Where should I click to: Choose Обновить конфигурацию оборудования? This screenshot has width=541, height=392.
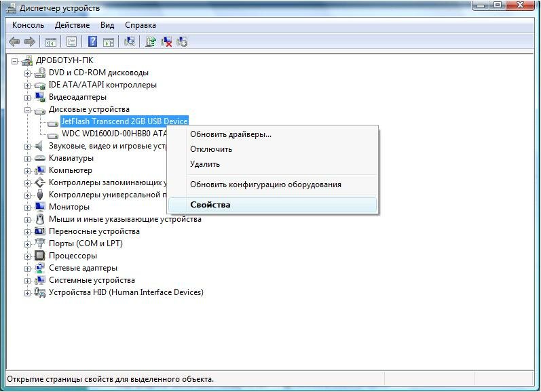click(273, 184)
